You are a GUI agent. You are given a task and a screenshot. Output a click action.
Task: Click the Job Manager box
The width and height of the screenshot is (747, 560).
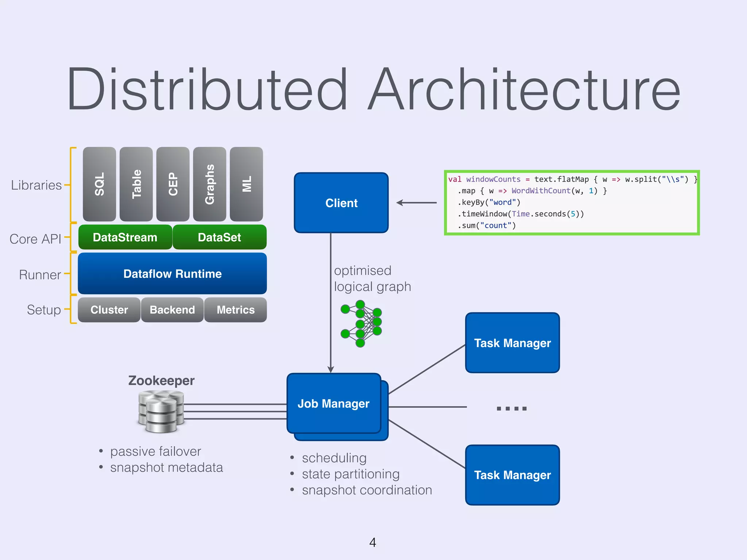pyautogui.click(x=334, y=403)
